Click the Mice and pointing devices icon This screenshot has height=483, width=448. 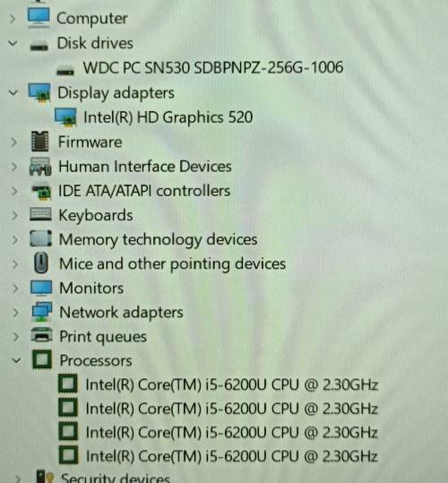click(x=41, y=263)
